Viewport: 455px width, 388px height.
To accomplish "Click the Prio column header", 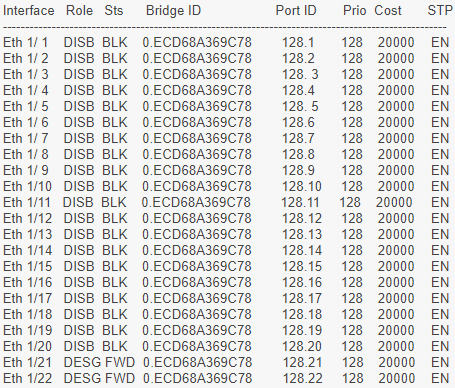I will [x=355, y=11].
